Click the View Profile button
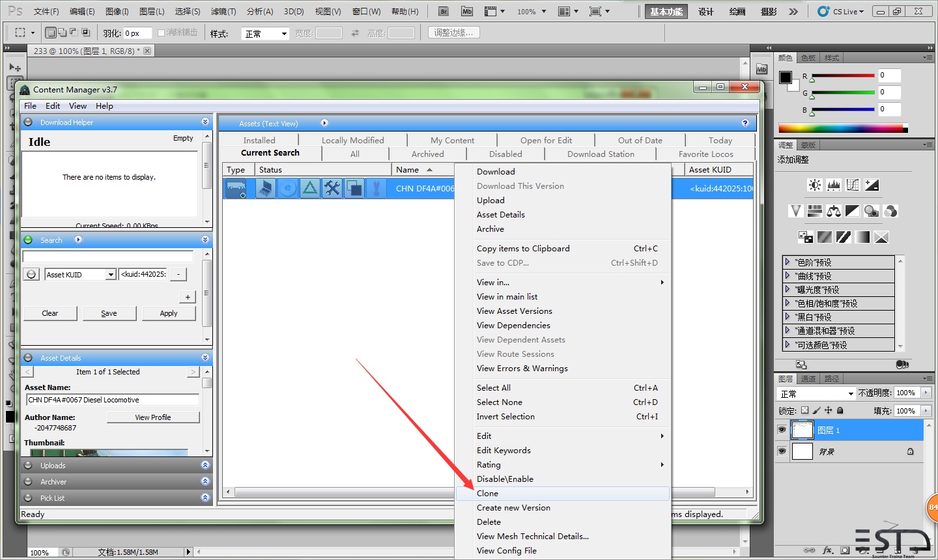Screen dimensions: 938x560 tap(153, 417)
